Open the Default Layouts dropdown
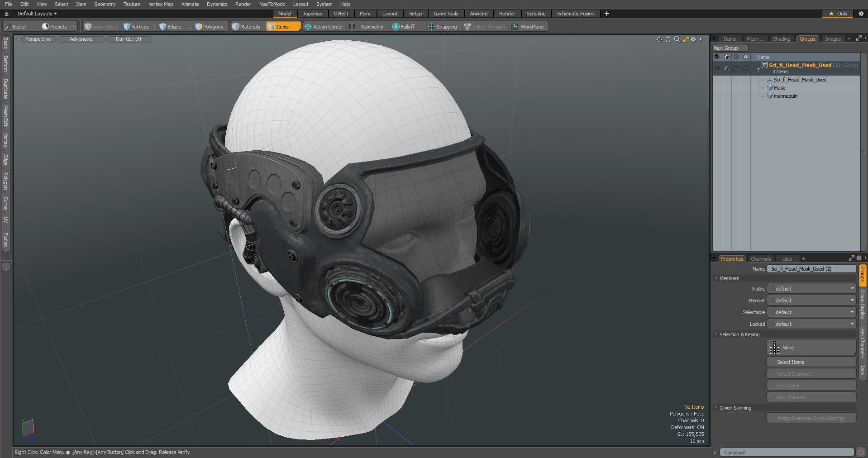 pyautogui.click(x=37, y=14)
